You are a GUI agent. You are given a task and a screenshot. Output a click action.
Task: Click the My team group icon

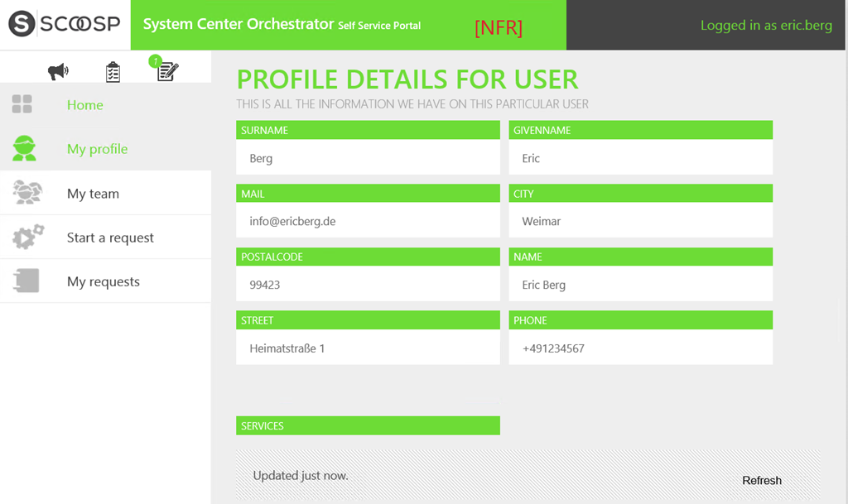pos(27,193)
